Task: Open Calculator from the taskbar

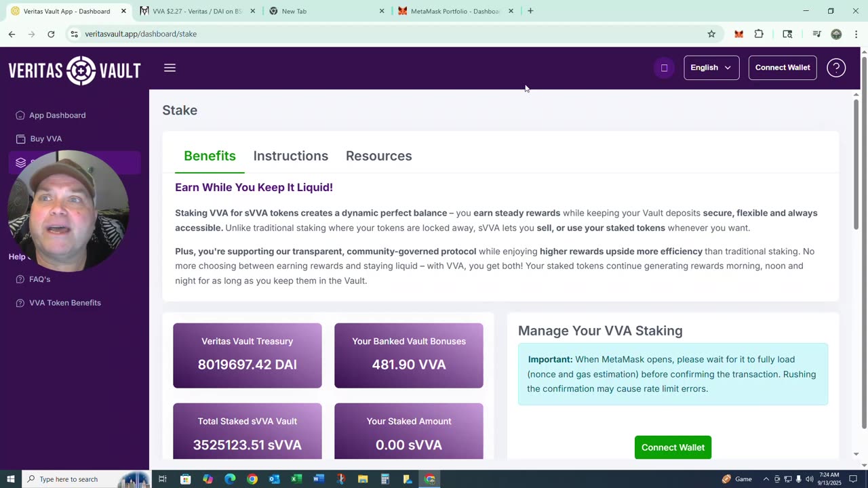Action: pyautogui.click(x=385, y=479)
